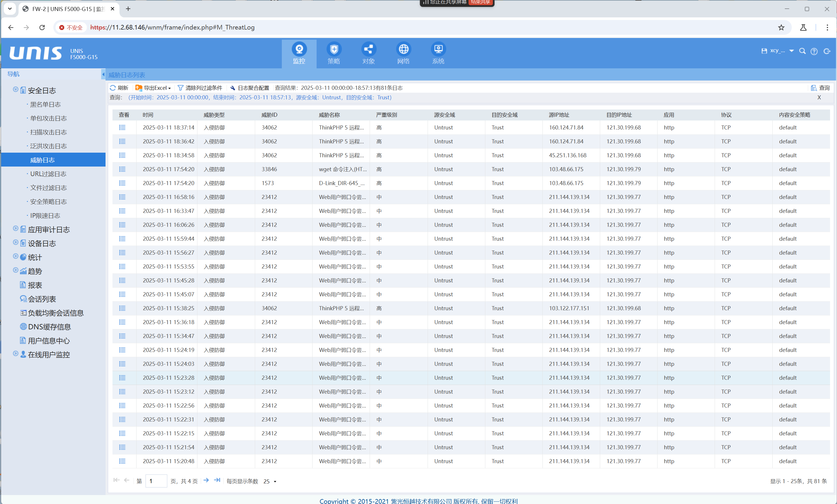View details icon for 15:20:48 log row
The width and height of the screenshot is (837, 504).
point(122,461)
